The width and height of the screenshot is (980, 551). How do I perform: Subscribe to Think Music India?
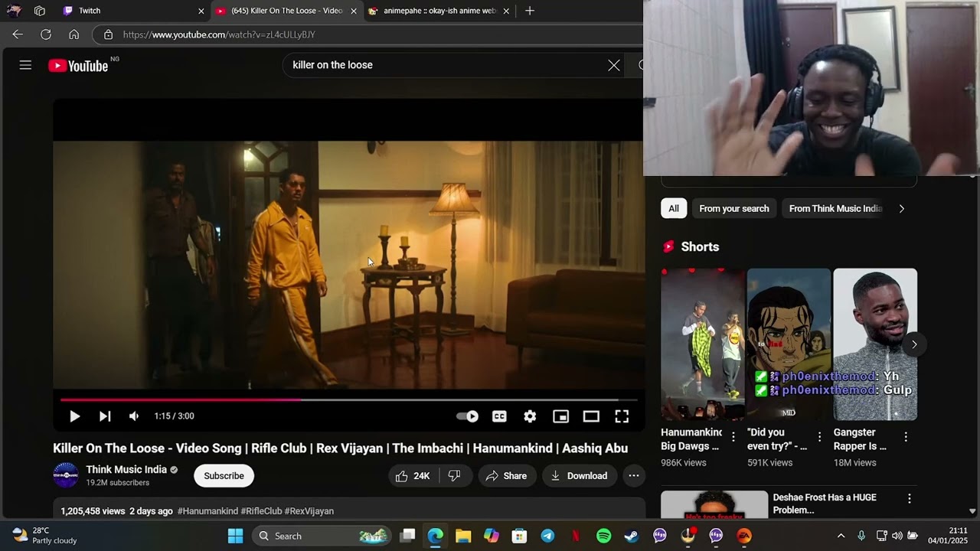(224, 476)
